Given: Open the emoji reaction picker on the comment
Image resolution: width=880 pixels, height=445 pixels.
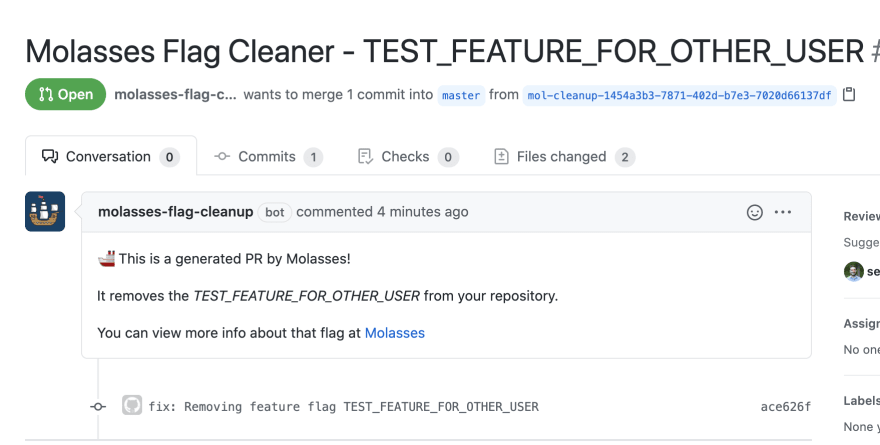Looking at the screenshot, I should 755,212.
